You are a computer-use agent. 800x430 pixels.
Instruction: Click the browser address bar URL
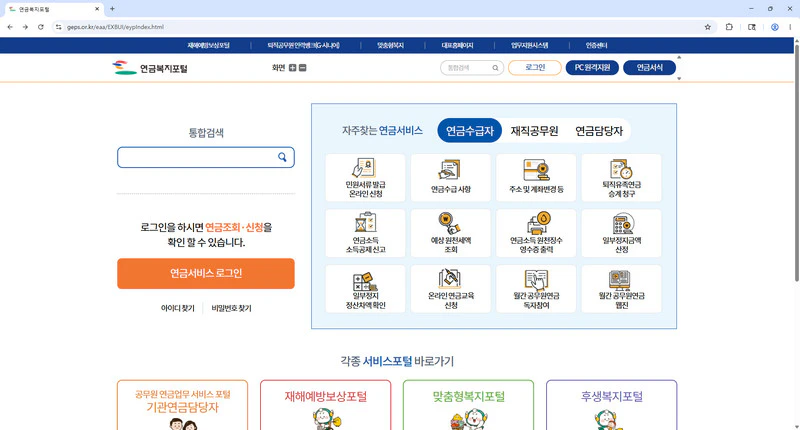pos(115,27)
